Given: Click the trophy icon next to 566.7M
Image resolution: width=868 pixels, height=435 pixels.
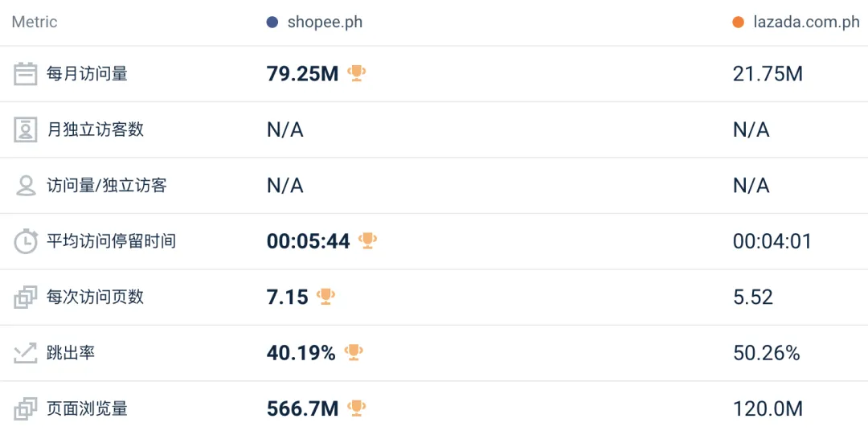Looking at the screenshot, I should click(x=356, y=408).
